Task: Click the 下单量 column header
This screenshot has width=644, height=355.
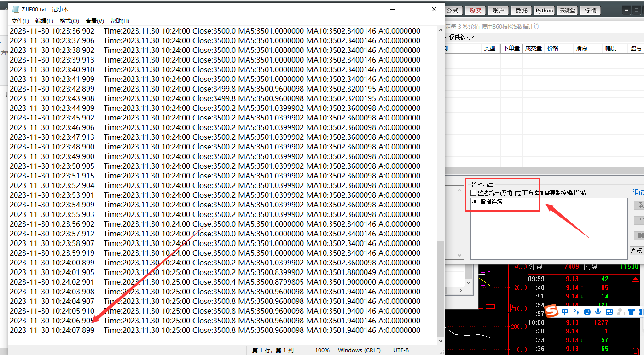Action: coord(511,48)
